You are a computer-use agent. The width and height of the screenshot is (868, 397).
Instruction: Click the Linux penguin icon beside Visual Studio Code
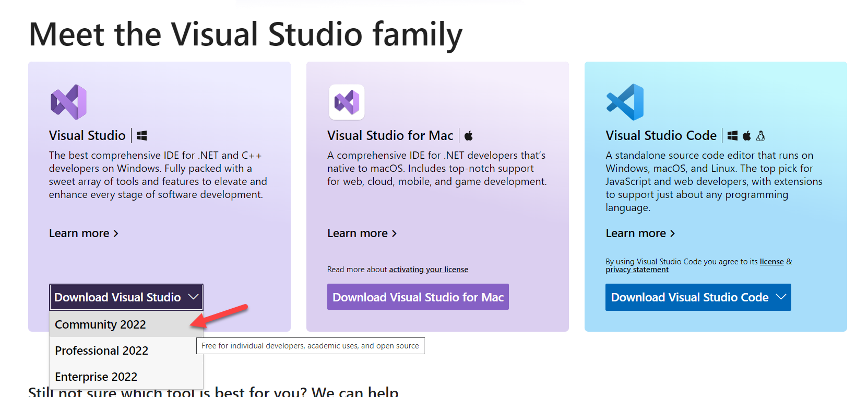[761, 136]
